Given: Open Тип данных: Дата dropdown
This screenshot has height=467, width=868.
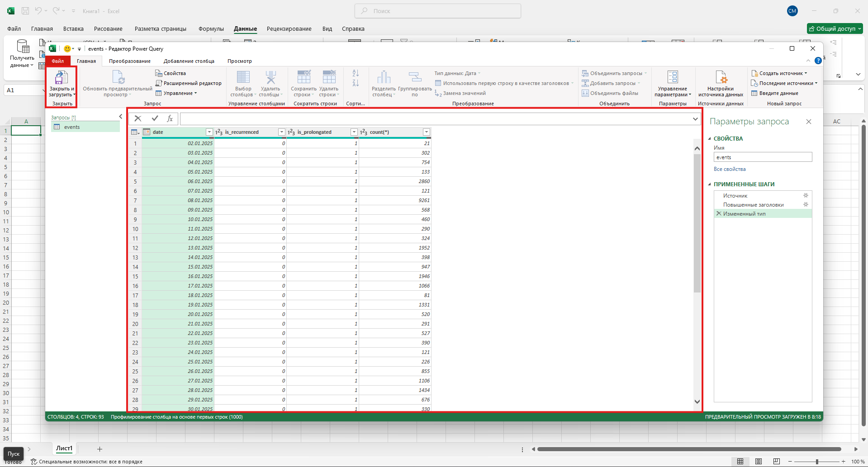Looking at the screenshot, I should [x=457, y=73].
